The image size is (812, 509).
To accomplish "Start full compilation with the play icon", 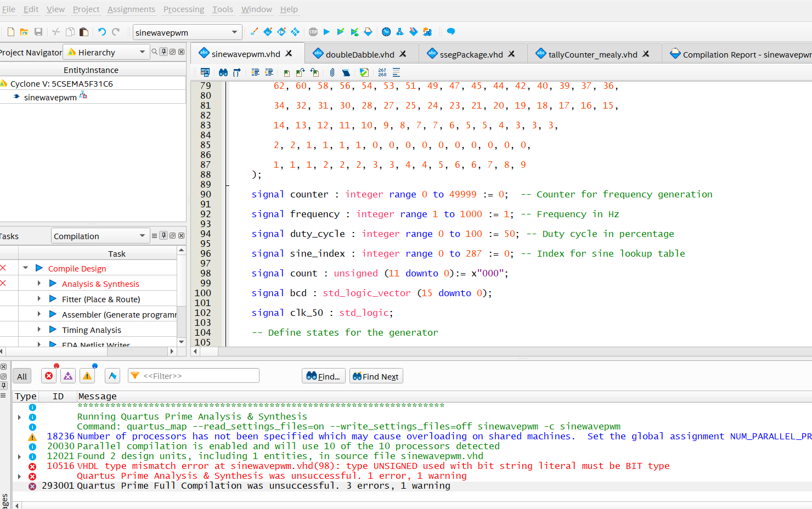I will [x=327, y=32].
